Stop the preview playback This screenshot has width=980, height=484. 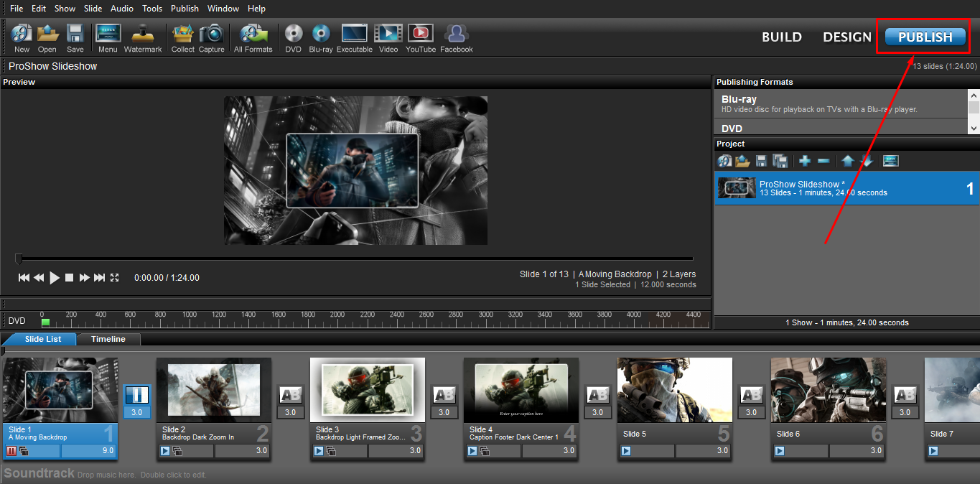click(70, 278)
